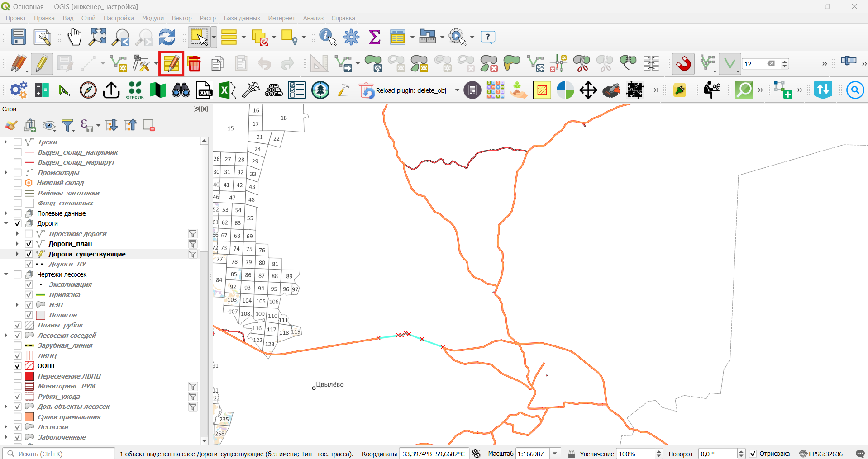The image size is (868, 459).
Task: Open the Statistical Summary sigma icon
Action: (374, 37)
